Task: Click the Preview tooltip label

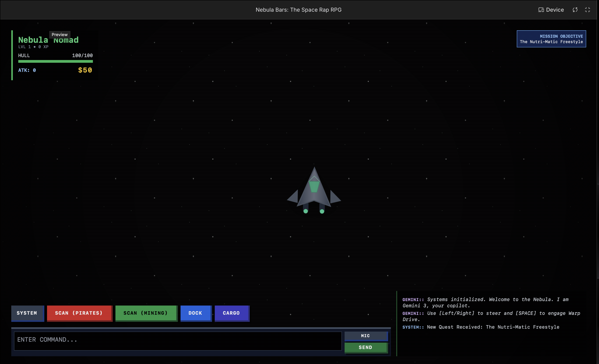Action: [x=59, y=35]
